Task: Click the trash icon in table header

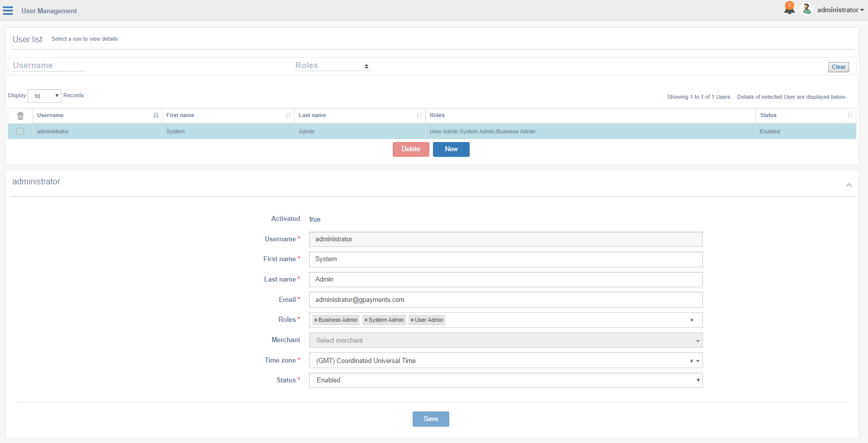Action: (20, 116)
